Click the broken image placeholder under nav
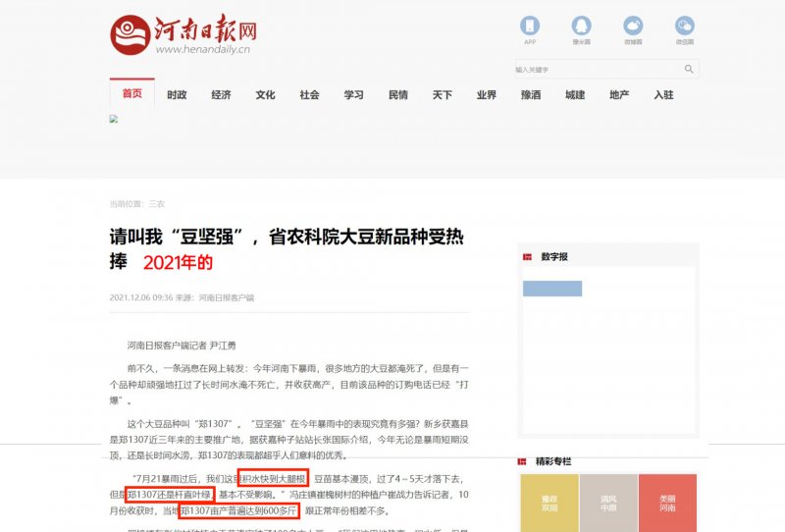785x532 pixels. pyautogui.click(x=114, y=119)
